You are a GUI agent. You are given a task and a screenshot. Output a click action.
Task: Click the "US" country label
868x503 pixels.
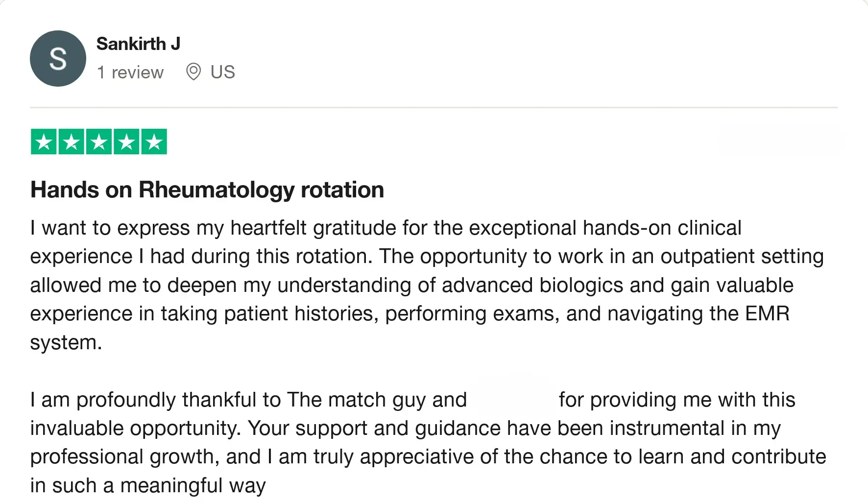[x=222, y=72]
